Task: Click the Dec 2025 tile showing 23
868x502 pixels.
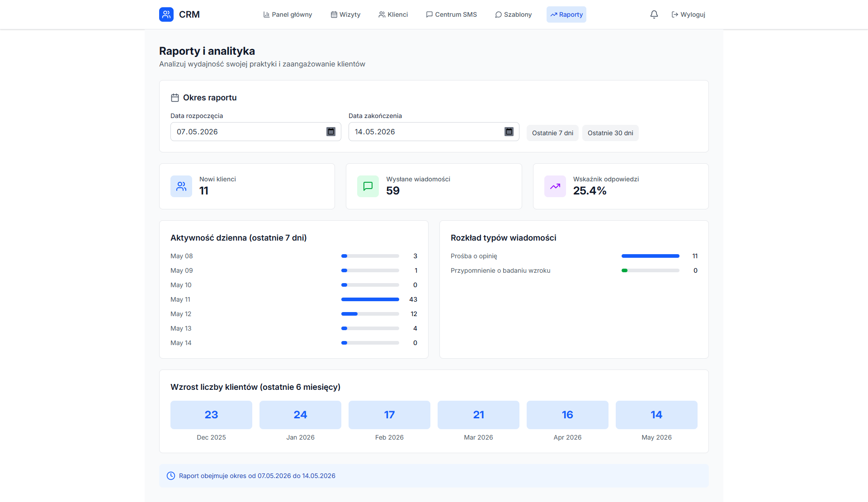Action: [211, 415]
